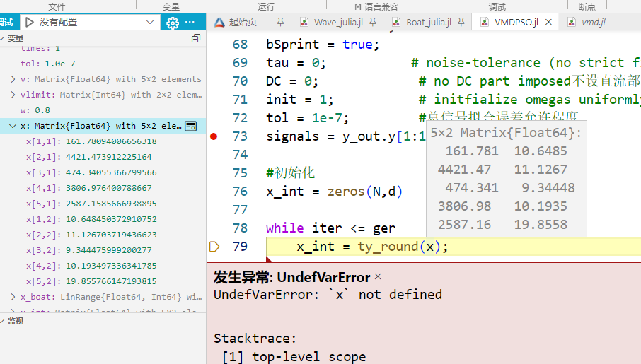View x matrix in table viewer icon
This screenshot has height=364, width=641.
191,126
